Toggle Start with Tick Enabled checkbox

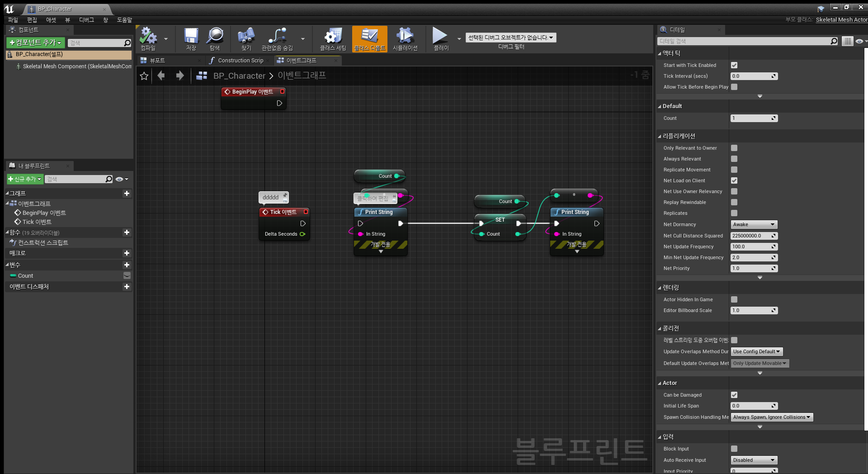coord(734,65)
